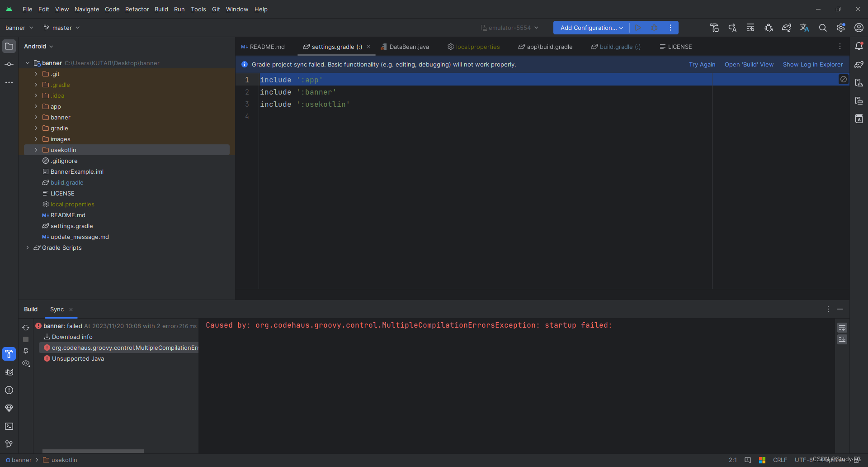This screenshot has height=467, width=868.
Task: Open the master branch dropdown
Action: coord(61,28)
